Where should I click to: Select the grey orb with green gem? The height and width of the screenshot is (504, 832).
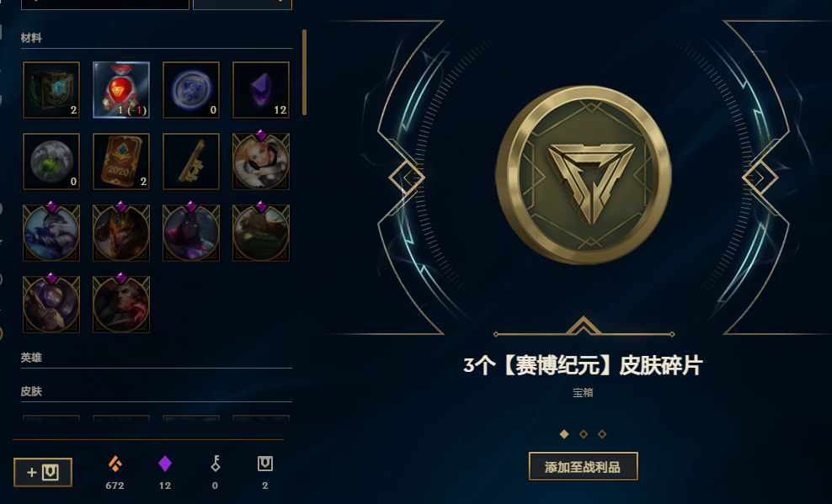tap(51, 161)
